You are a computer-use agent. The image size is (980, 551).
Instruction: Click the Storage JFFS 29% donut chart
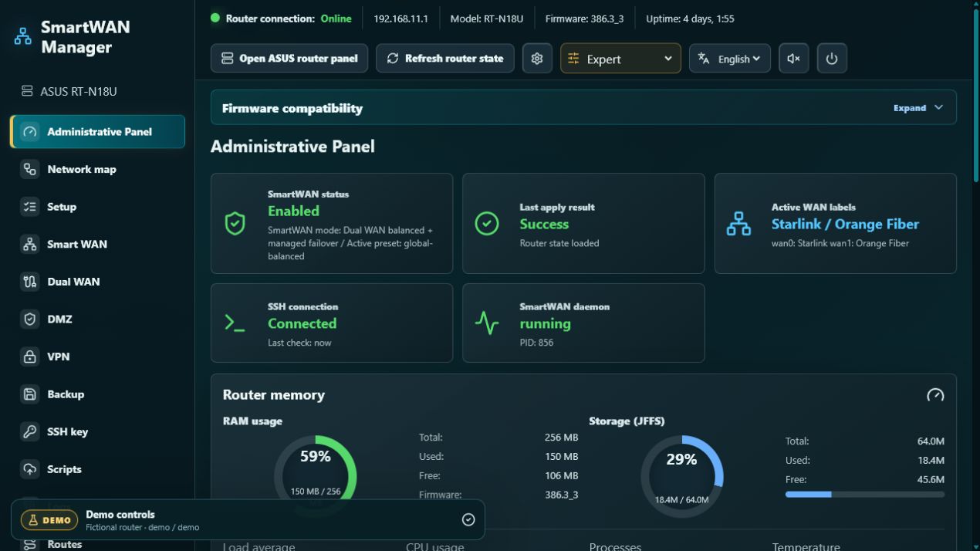point(682,475)
